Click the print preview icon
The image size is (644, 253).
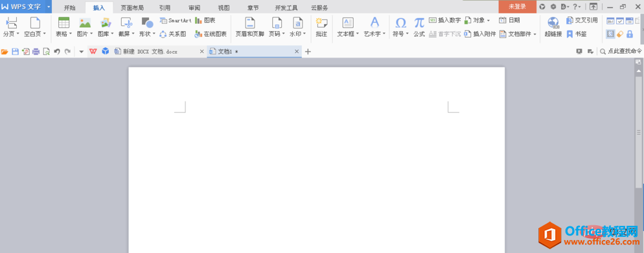coord(47,52)
